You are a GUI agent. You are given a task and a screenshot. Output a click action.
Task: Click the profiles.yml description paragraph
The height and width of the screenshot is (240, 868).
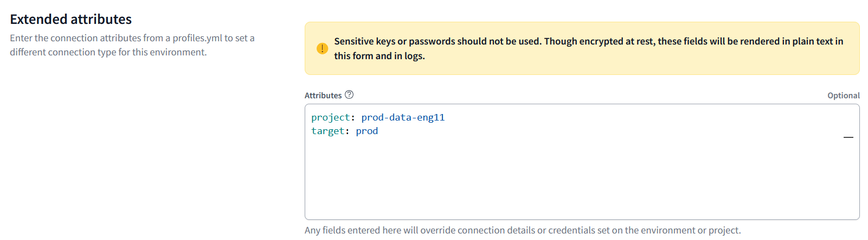[132, 45]
